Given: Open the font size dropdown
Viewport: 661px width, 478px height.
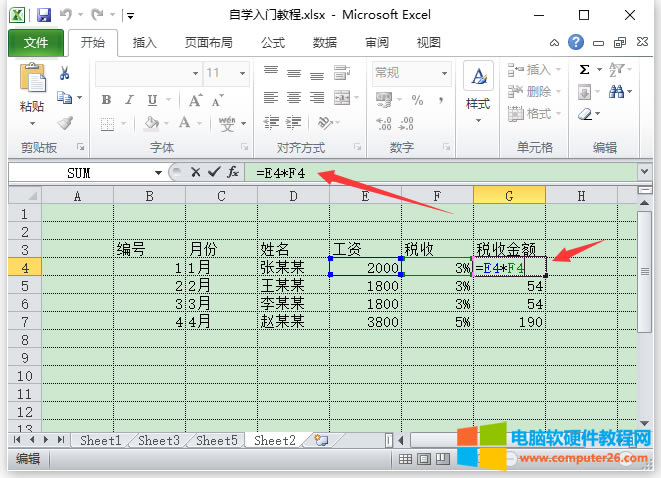Looking at the screenshot, I should click(241, 73).
